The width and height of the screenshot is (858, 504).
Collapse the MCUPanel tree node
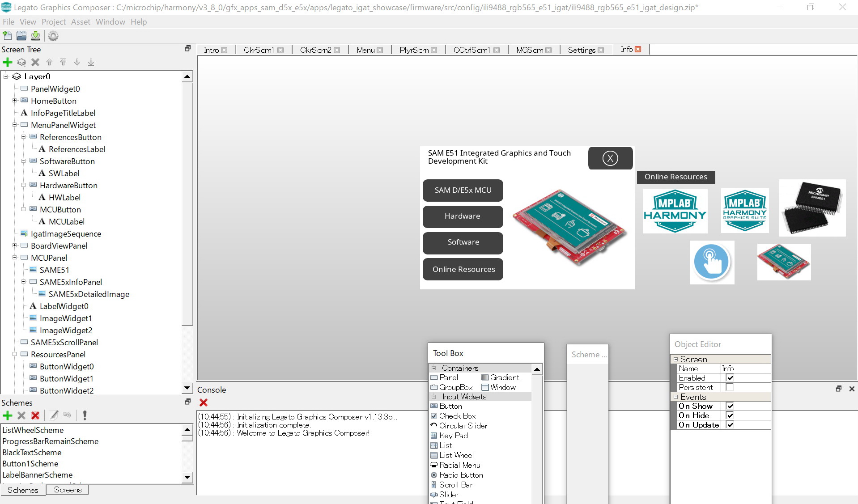click(x=15, y=258)
